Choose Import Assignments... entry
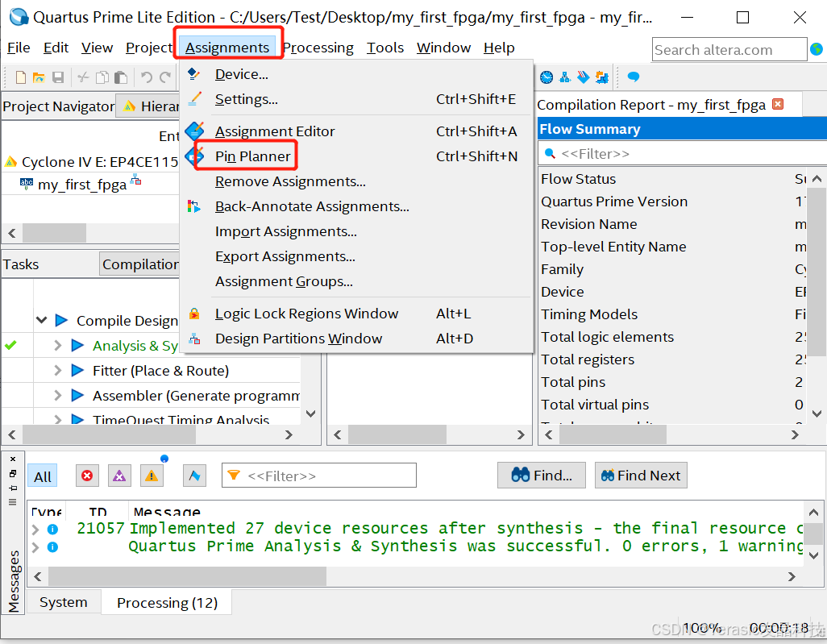 click(355, 231)
